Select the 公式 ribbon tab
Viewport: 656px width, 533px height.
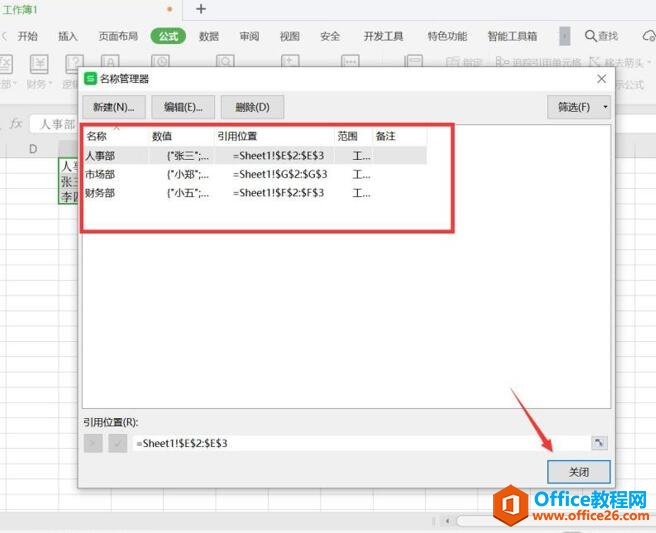168,36
